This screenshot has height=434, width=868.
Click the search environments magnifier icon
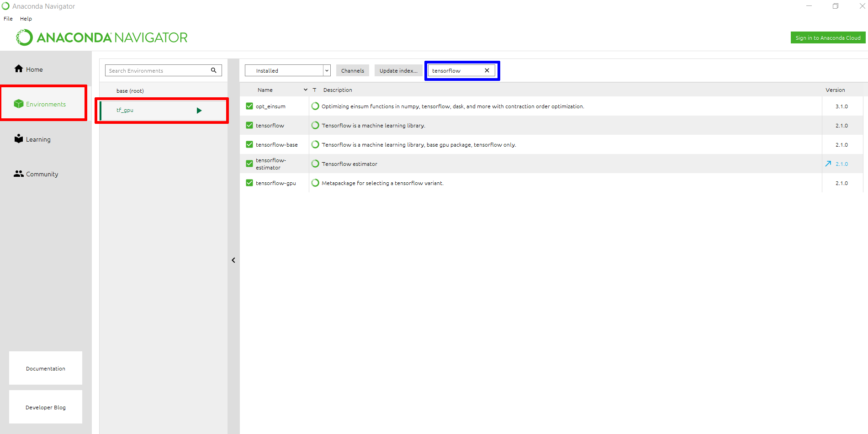213,70
